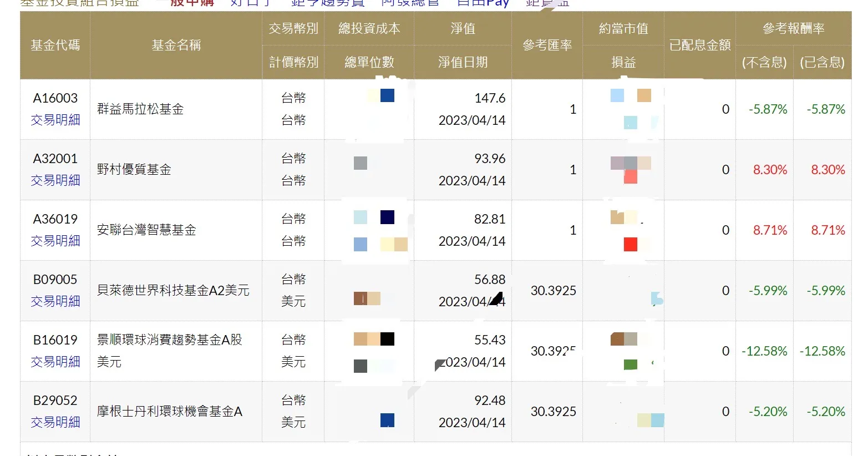Click exchange rate 1 in A32001 row

(x=573, y=170)
